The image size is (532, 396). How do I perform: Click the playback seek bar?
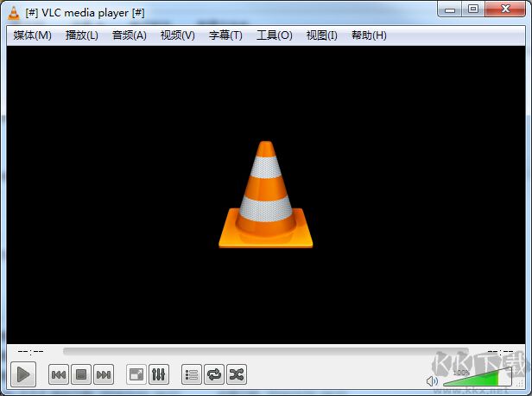266,351
